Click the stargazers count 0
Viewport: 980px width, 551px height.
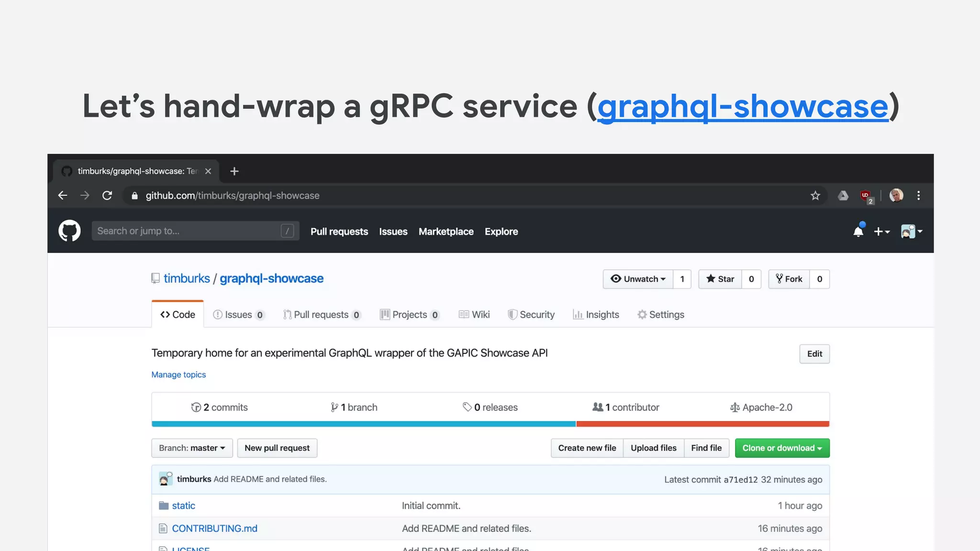point(751,279)
